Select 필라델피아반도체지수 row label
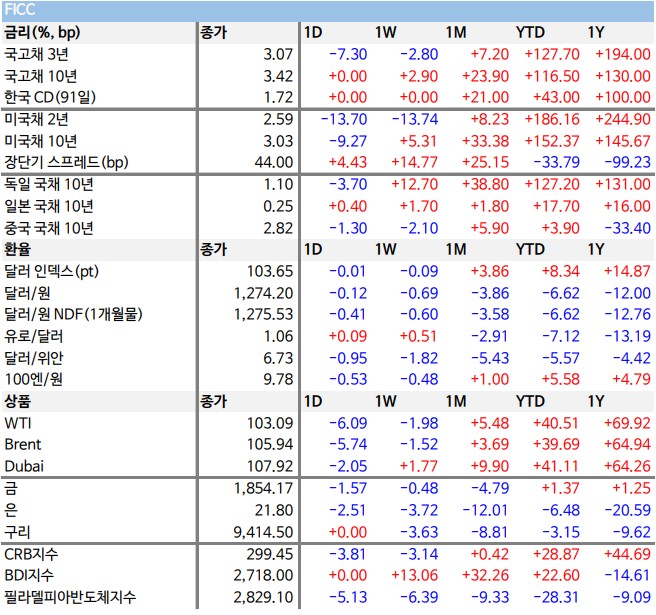Image resolution: width=656 pixels, height=615 pixels. pos(70,597)
